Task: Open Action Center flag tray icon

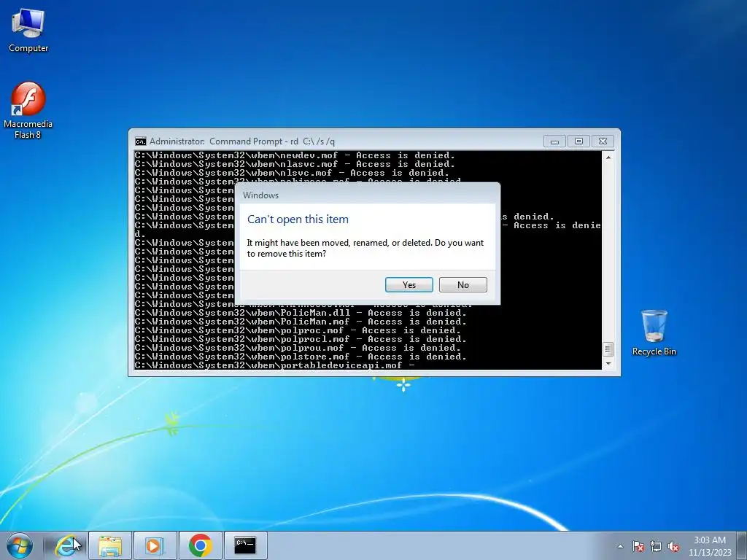Action: (638, 546)
